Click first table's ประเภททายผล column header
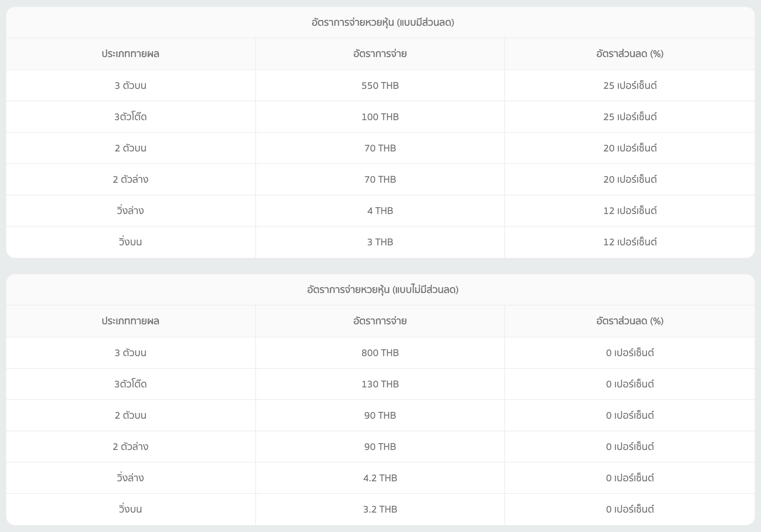The width and height of the screenshot is (761, 532). [x=130, y=54]
